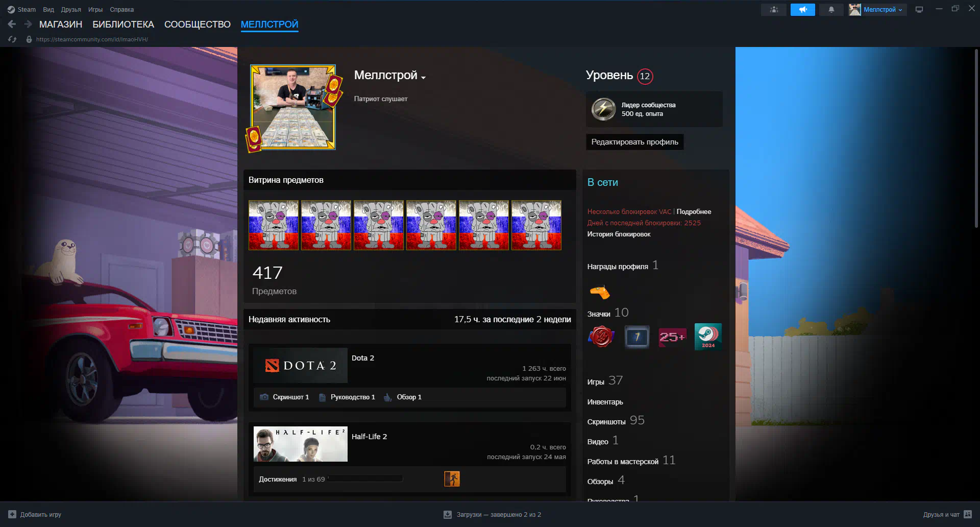Open the notifications bell
This screenshot has width=980, height=527.
point(831,9)
